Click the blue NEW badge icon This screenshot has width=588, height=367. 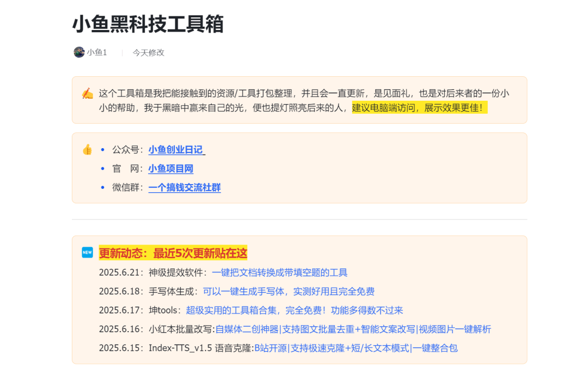(x=87, y=253)
